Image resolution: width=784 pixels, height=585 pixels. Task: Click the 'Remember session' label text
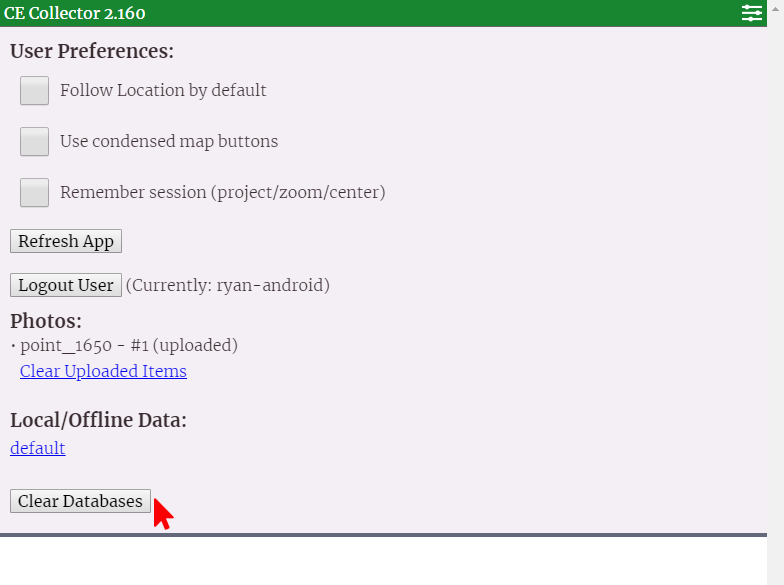tap(222, 192)
